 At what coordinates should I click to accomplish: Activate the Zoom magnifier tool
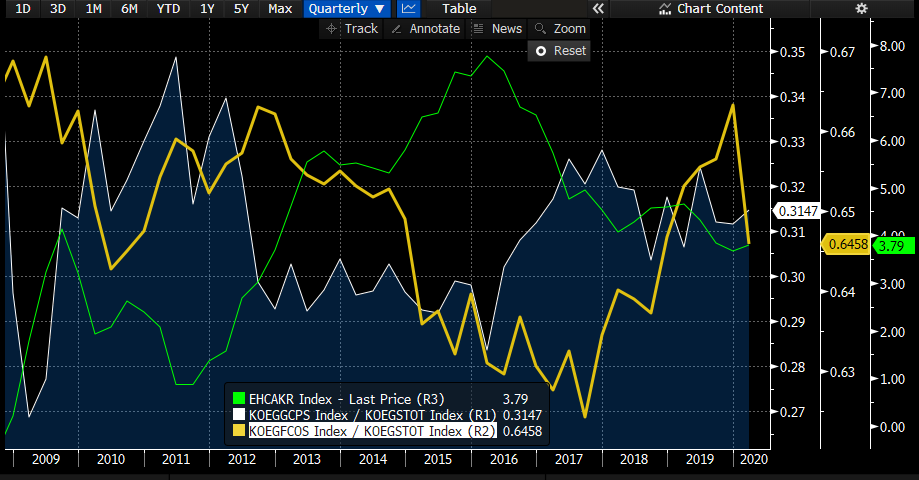click(x=560, y=29)
